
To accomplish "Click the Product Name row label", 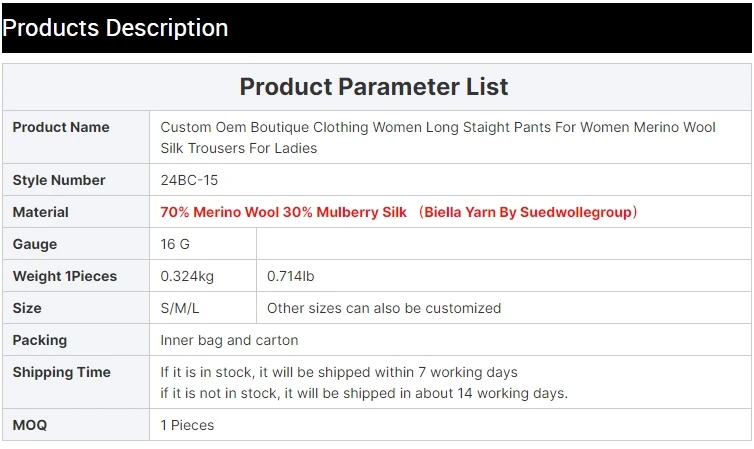I will [x=61, y=127].
